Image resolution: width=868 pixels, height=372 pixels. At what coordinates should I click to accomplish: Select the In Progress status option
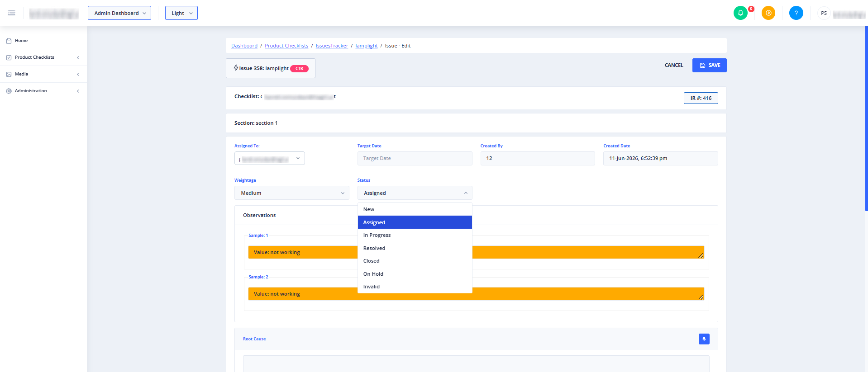pyautogui.click(x=415, y=235)
